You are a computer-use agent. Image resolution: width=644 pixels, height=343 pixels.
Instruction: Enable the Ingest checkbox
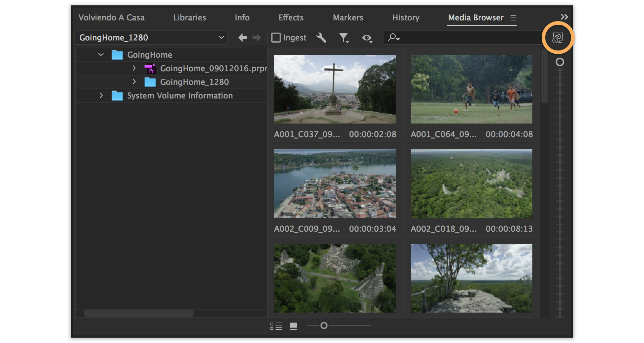tap(276, 38)
